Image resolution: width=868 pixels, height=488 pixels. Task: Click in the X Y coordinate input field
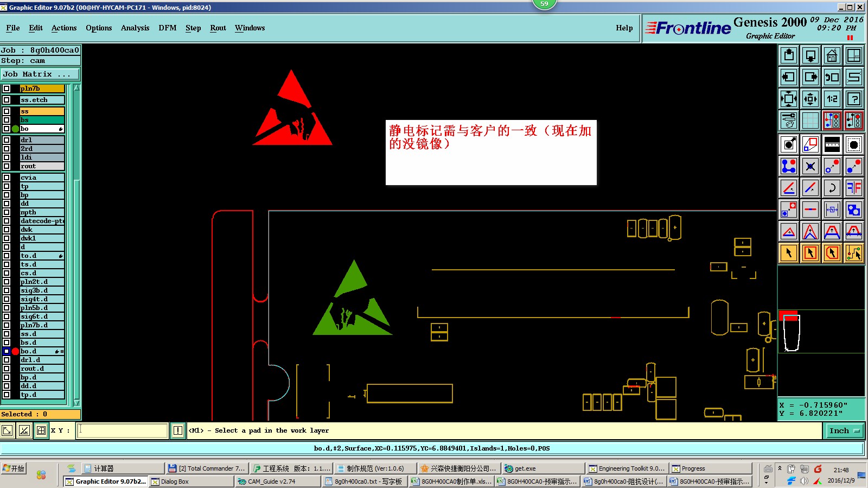pyautogui.click(x=123, y=430)
